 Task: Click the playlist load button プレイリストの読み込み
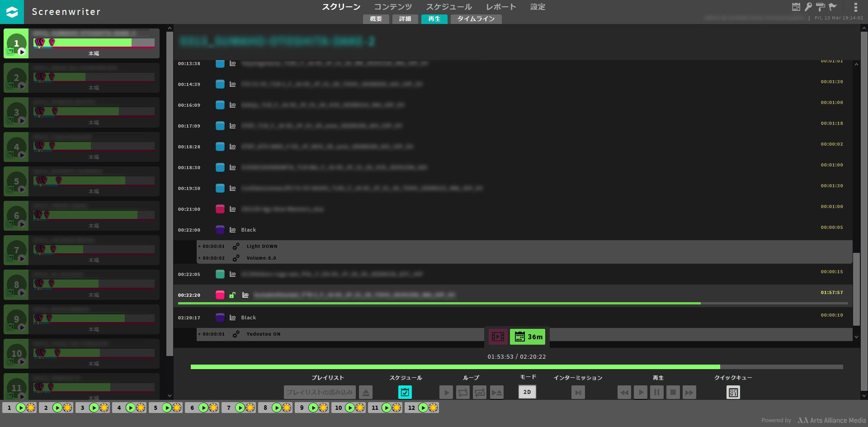[320, 392]
